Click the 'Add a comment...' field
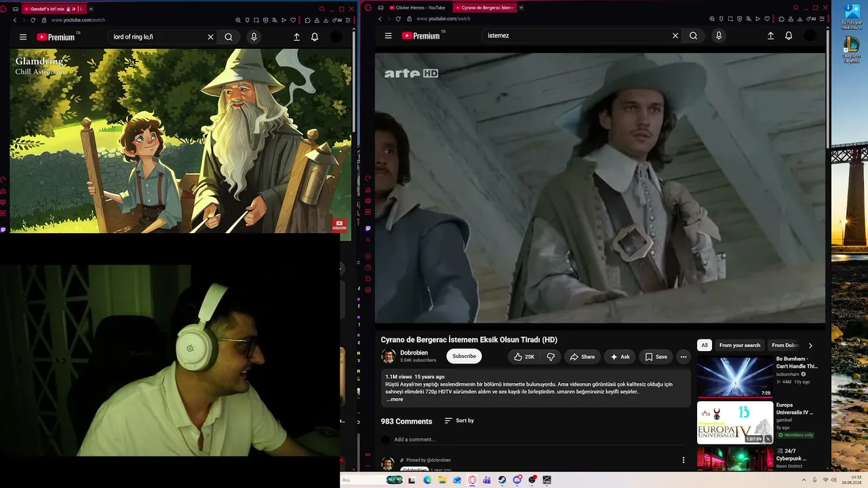 point(540,440)
